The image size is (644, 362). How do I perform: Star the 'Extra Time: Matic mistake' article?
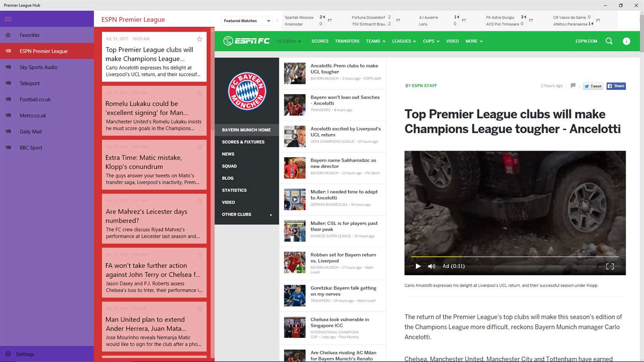[x=199, y=147]
